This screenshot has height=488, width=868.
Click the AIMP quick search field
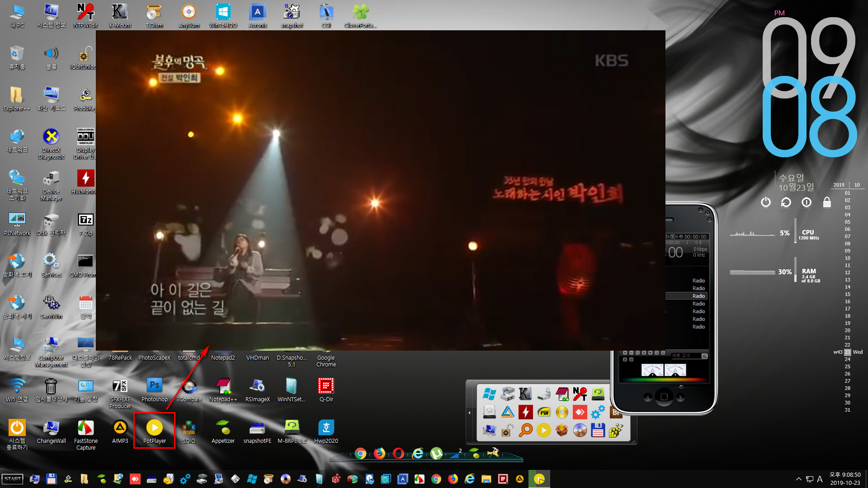686,356
